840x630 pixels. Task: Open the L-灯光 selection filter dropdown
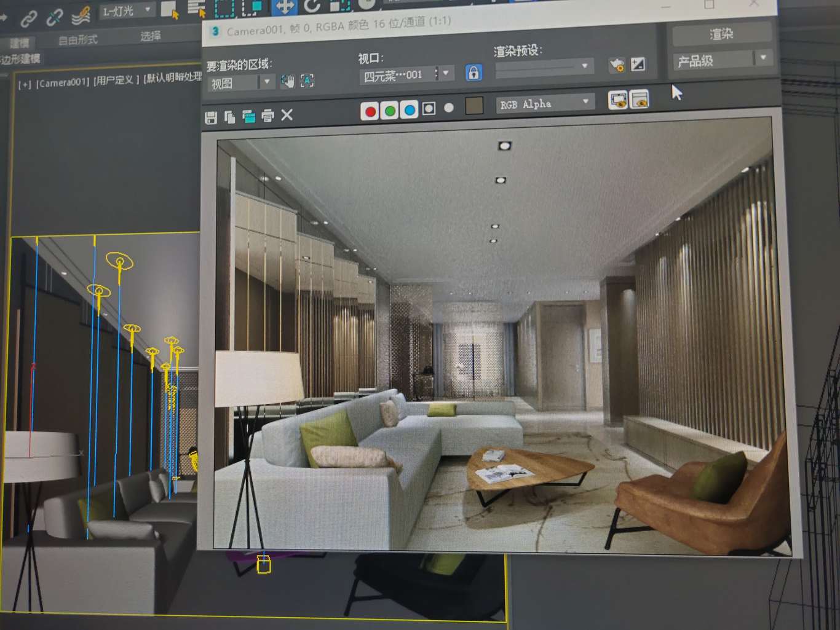pos(127,10)
